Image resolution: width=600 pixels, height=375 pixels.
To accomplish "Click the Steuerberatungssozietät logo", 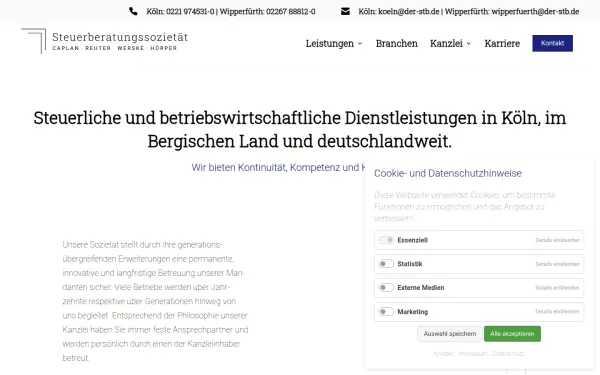I will 104,41.
